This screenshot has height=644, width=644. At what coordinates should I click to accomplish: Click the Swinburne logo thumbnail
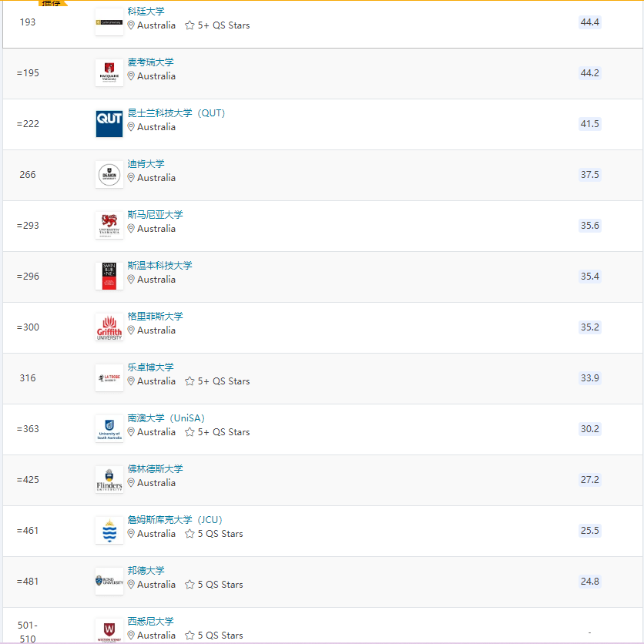tap(109, 277)
